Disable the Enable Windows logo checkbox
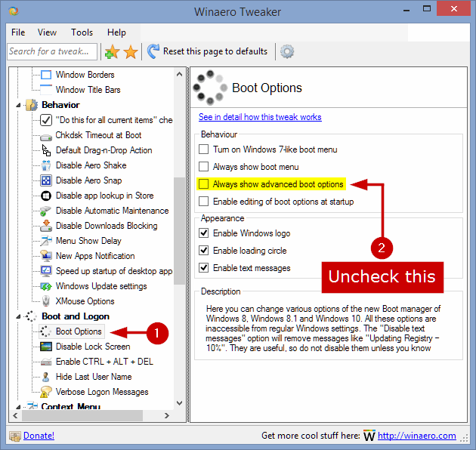 [203, 233]
